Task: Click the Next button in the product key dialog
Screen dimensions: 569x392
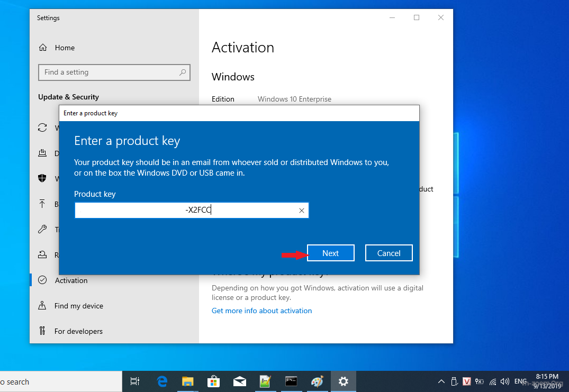Action: pyautogui.click(x=331, y=253)
